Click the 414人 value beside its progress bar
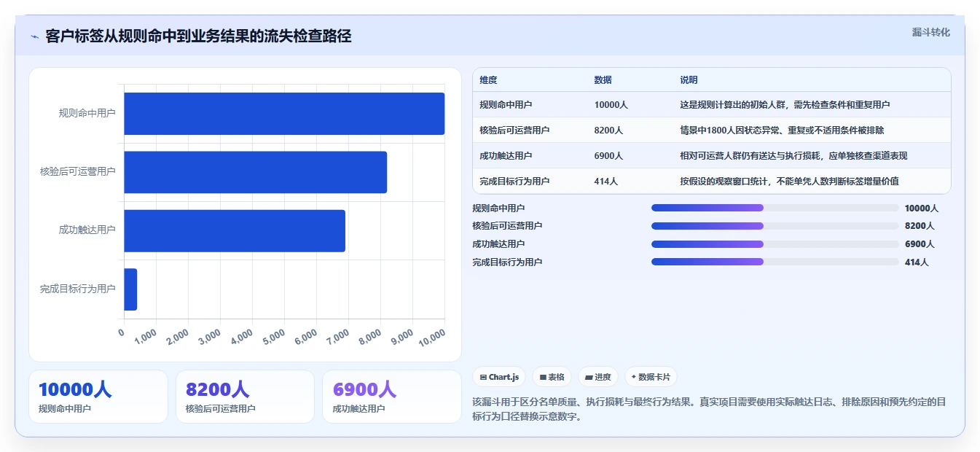 (917, 262)
